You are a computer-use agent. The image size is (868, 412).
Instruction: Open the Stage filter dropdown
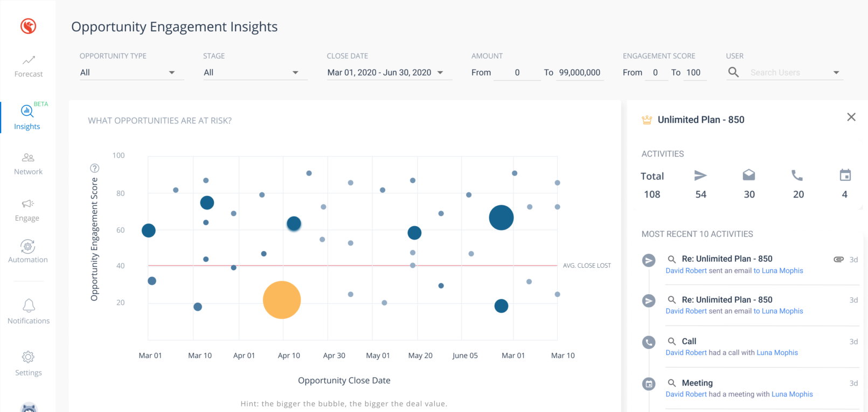295,73
